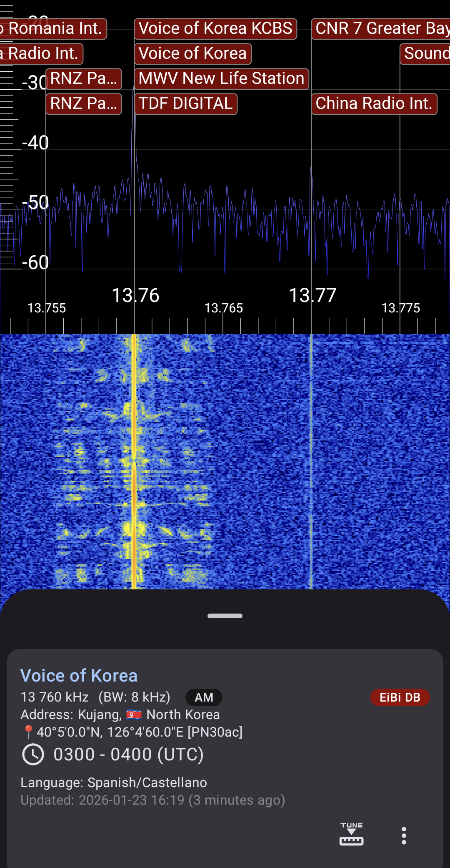
Task: Select the Voice of Korea KCBS label
Action: (x=215, y=29)
